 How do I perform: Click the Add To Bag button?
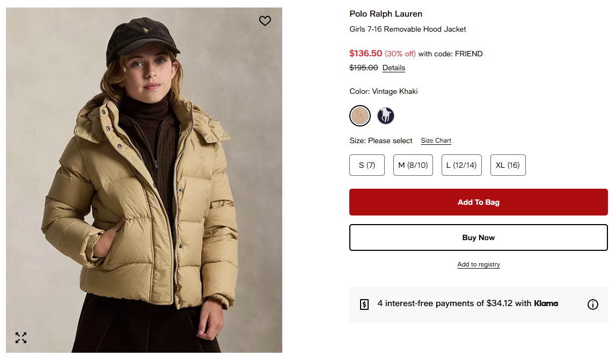point(478,202)
